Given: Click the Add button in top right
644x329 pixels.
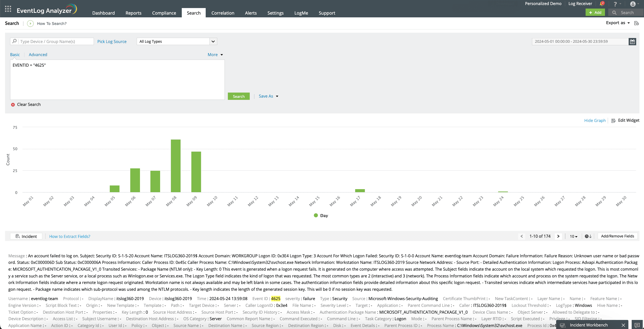Looking at the screenshot, I should click(595, 13).
